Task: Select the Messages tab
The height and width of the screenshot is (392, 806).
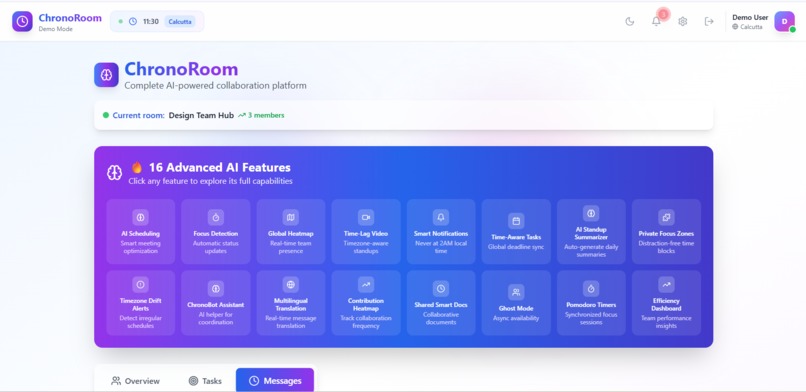Action: pos(275,381)
